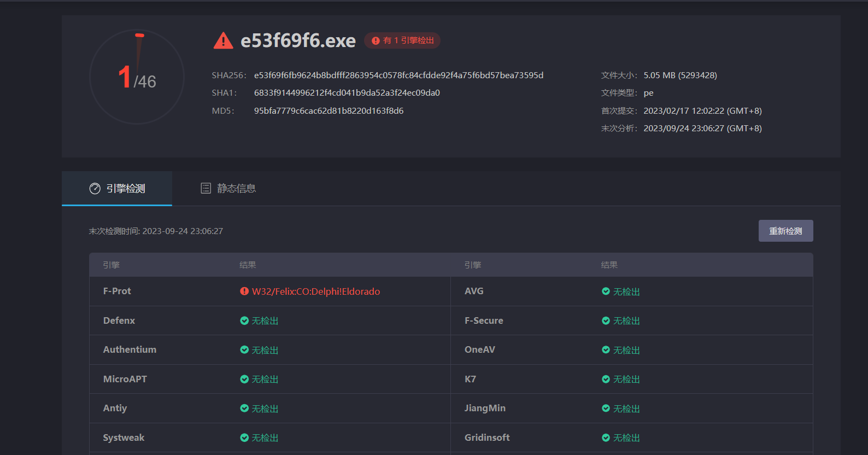Click the green check icon for Authentium
This screenshot has height=455, width=868.
(x=244, y=350)
